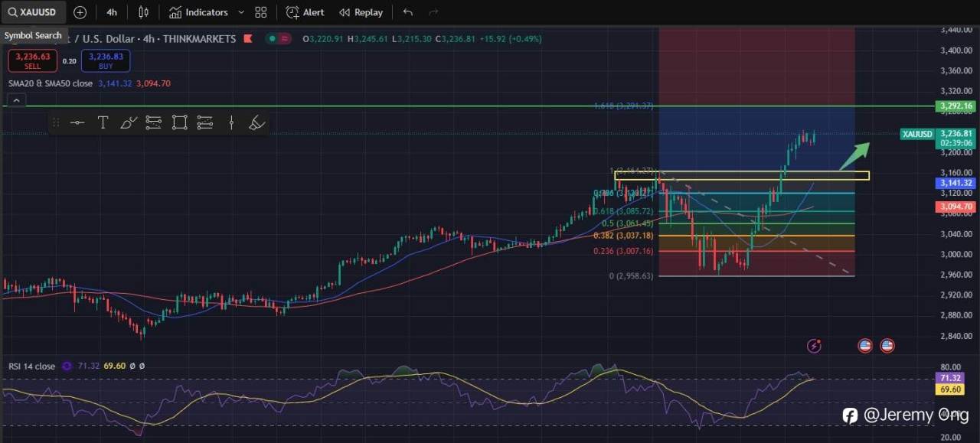Select the RSI 14 close legend label
This screenshot has height=443, width=980.
[x=31, y=366]
